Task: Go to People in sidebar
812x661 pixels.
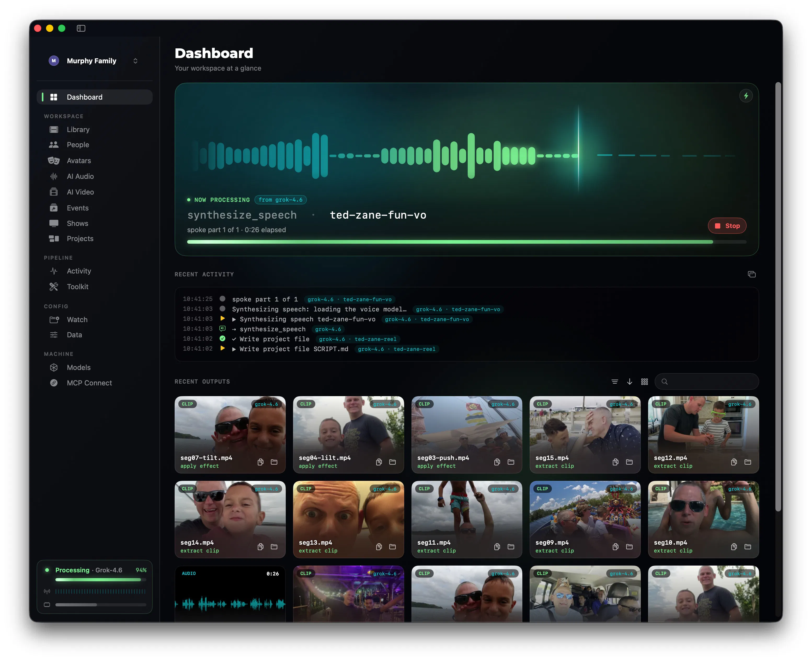Action: (x=94, y=145)
